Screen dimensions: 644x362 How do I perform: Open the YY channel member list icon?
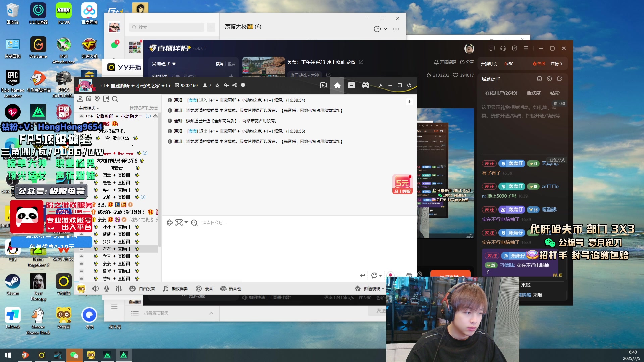click(x=80, y=99)
